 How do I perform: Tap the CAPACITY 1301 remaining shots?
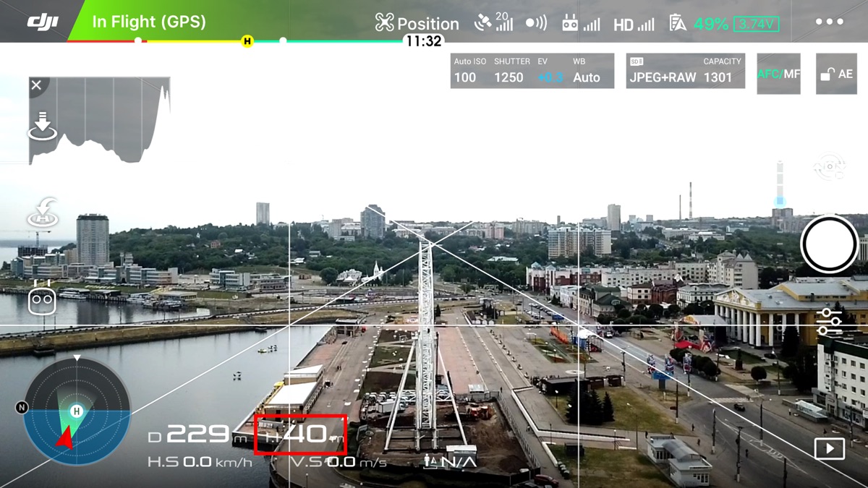pyautogui.click(x=721, y=71)
